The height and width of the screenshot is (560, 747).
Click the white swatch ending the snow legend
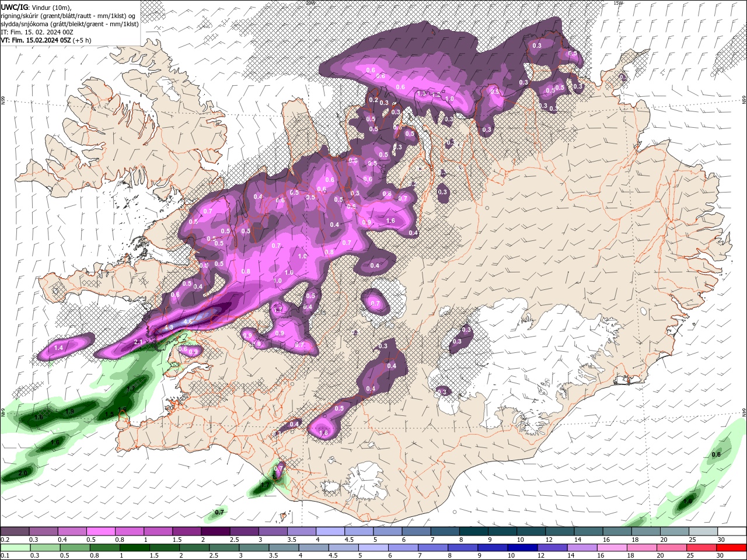(x=731, y=531)
